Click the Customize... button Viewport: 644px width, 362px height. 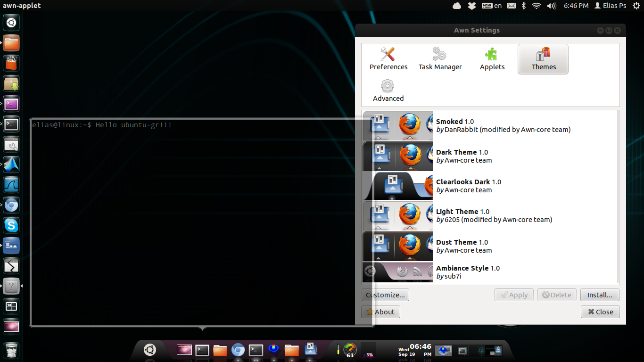click(385, 295)
